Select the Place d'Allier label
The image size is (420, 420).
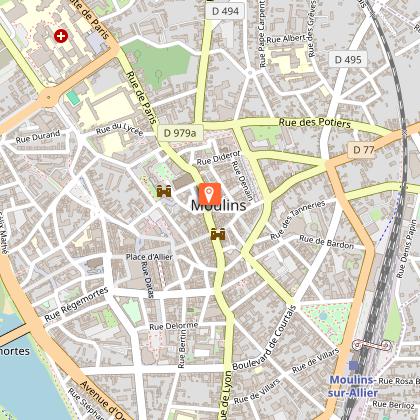coord(149,257)
